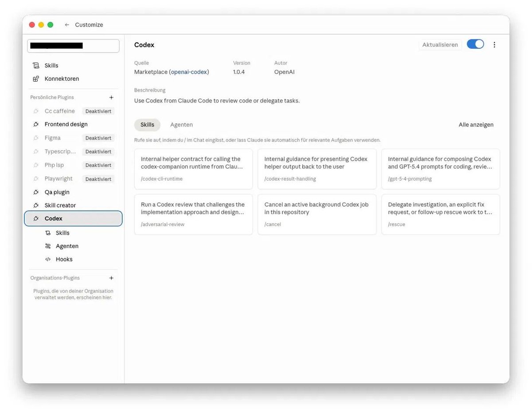Toggle the Codex plugin enable switch

475,44
